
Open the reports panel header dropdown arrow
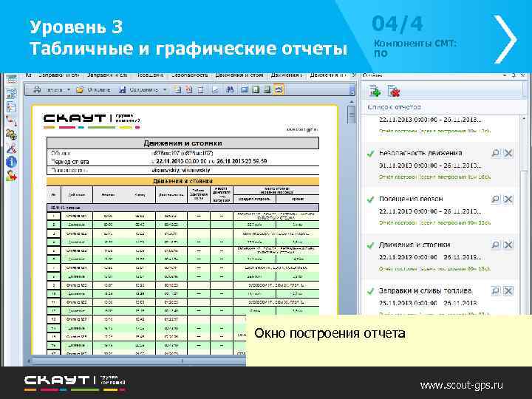point(505,75)
